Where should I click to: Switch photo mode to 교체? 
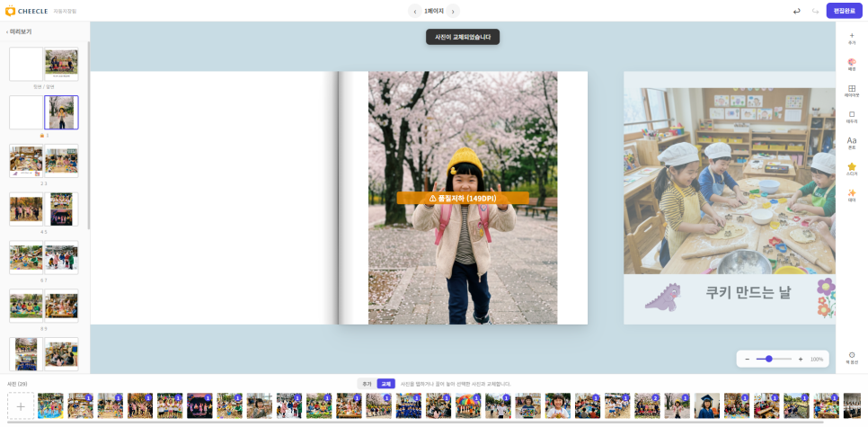click(385, 384)
